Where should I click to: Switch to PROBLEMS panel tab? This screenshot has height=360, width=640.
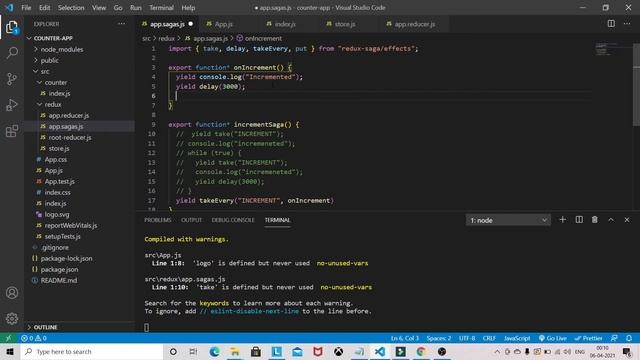coord(158,220)
